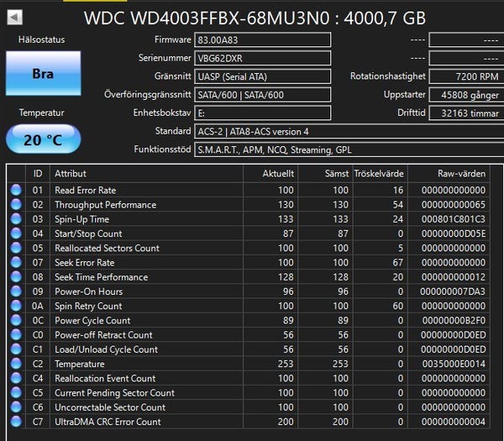This screenshot has height=441, width=504.
Task: Click status orb for Reallocation Event Count
Action: 16,378
